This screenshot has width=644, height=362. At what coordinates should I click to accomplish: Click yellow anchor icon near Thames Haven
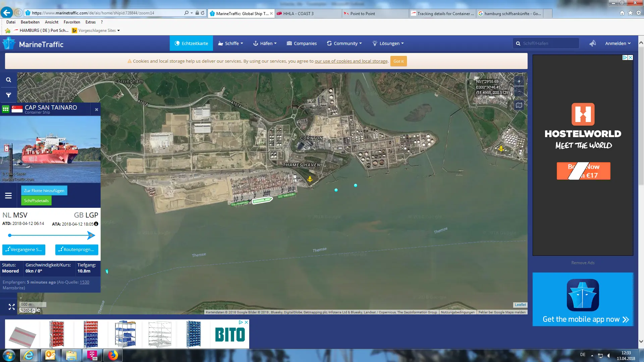point(310,179)
